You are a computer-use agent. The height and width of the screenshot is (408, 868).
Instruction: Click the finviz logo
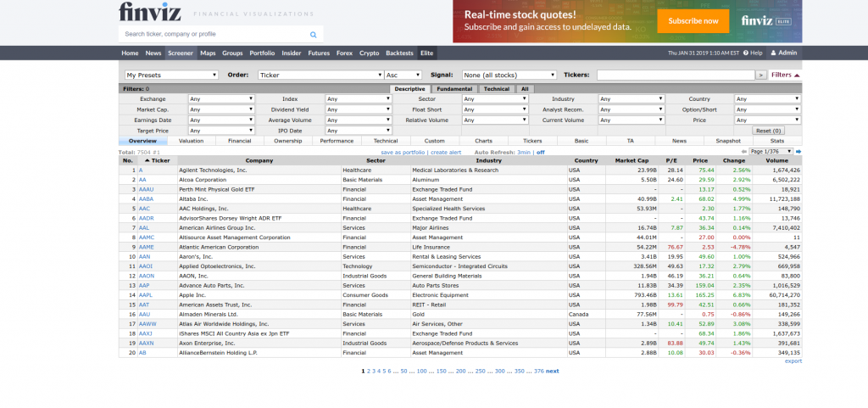152,12
